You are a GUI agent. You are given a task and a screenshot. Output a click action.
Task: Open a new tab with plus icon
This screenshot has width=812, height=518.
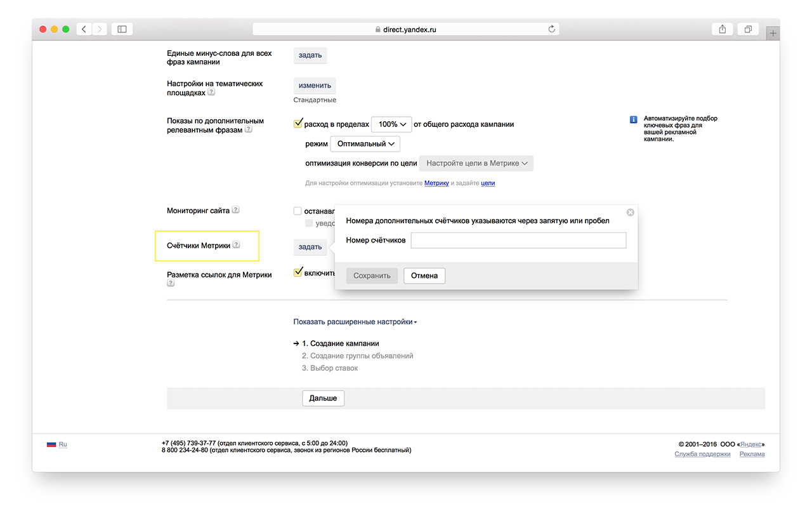[772, 34]
